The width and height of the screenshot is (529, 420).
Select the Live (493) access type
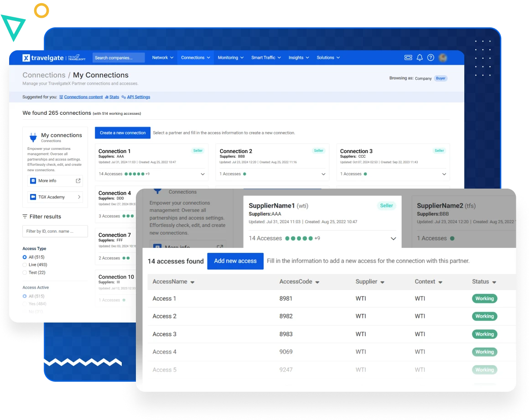(x=25, y=265)
